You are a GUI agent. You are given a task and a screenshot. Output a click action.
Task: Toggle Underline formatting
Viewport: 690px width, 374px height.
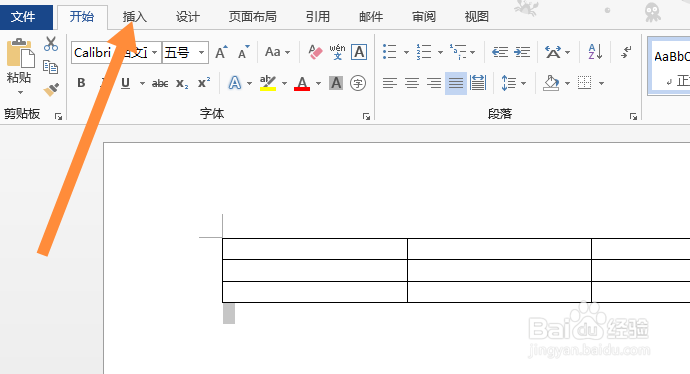[x=125, y=83]
